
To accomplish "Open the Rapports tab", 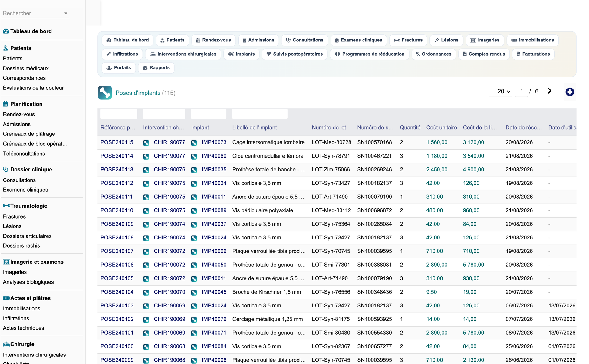I will [x=156, y=68].
